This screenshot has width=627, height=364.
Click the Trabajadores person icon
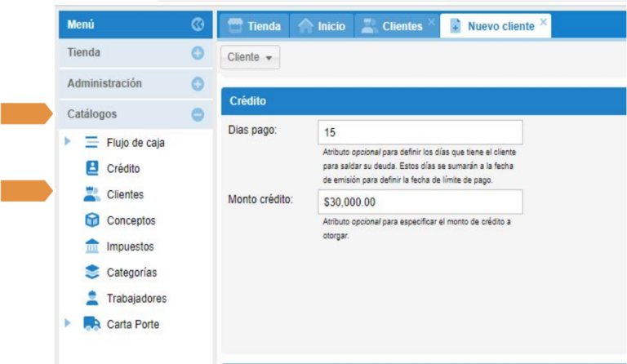click(92, 299)
